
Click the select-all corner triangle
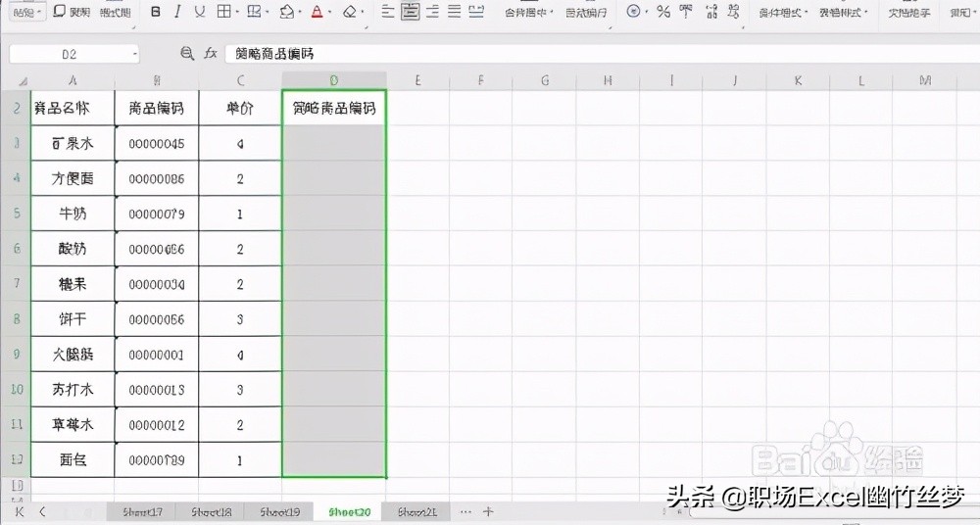(x=24, y=81)
